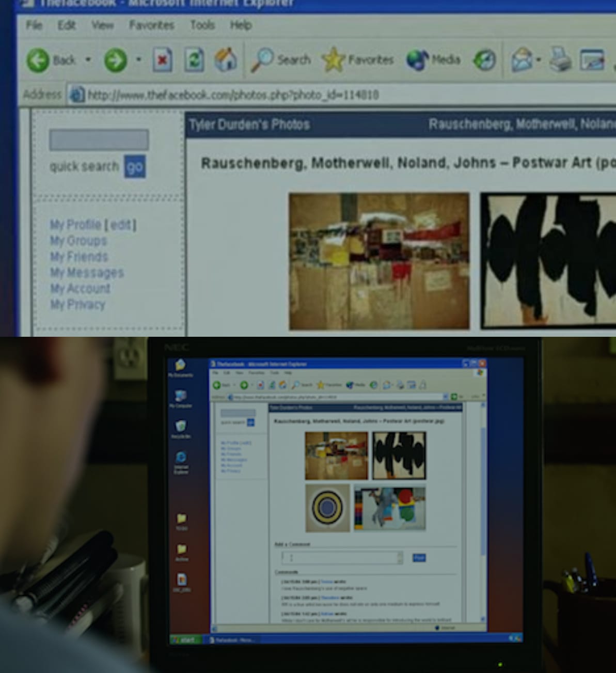
Task: Click the Internet zone globe in monitor status bar
Action: [438, 628]
